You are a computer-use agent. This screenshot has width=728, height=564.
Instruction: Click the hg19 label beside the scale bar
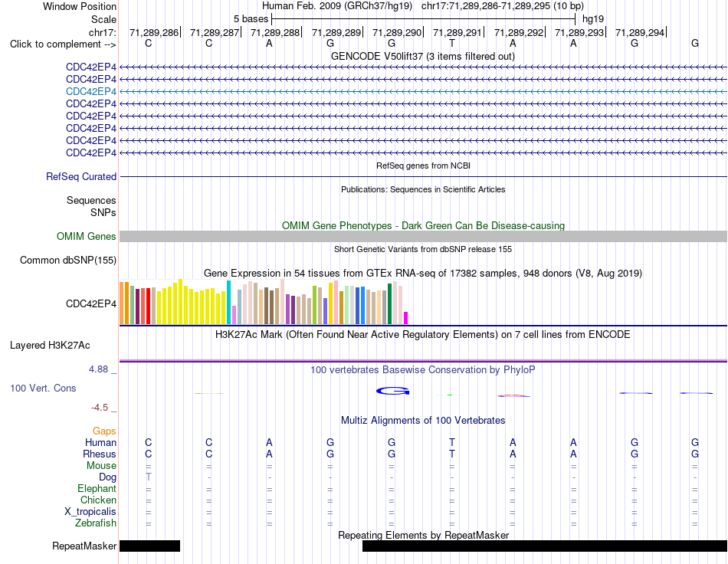(593, 19)
